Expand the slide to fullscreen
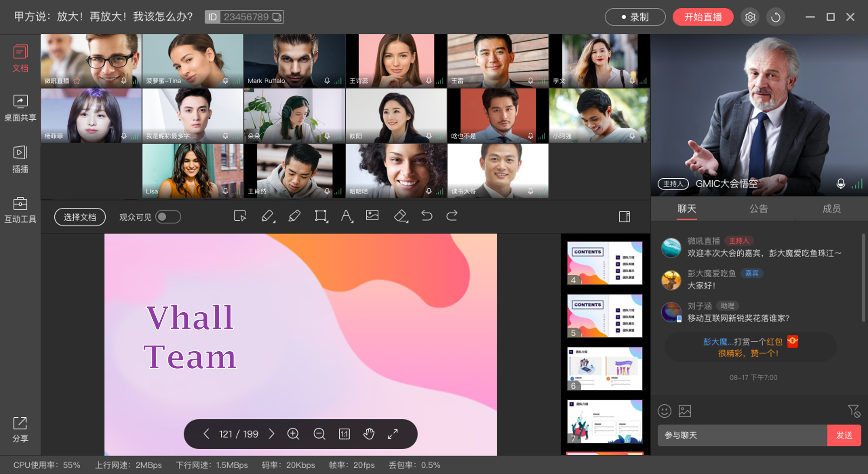This screenshot has height=474, width=868. pyautogui.click(x=393, y=434)
